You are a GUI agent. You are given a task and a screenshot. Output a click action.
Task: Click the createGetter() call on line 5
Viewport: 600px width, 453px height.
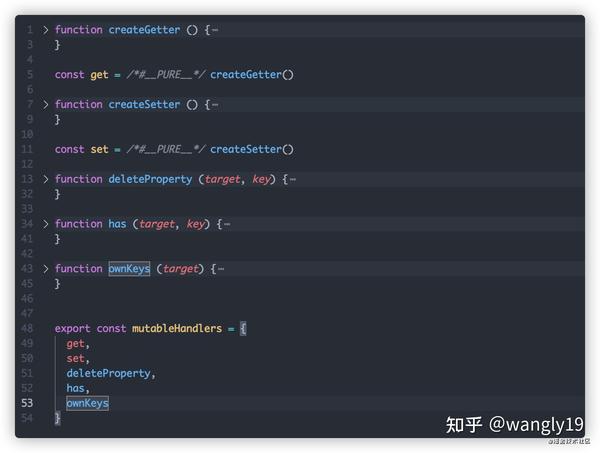251,75
